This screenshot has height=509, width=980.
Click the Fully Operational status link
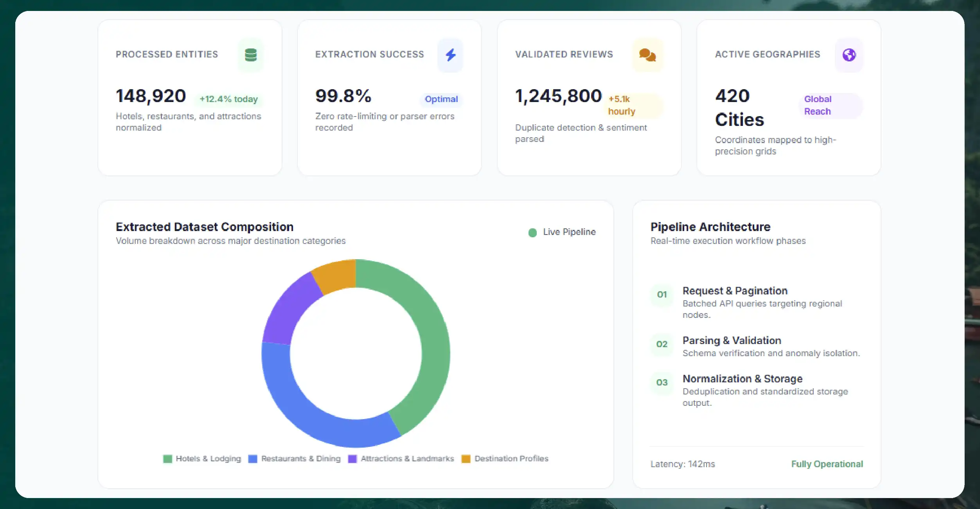point(827,464)
